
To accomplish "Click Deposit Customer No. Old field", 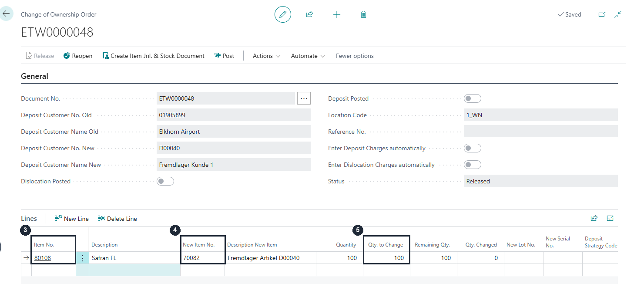I will (234, 115).
